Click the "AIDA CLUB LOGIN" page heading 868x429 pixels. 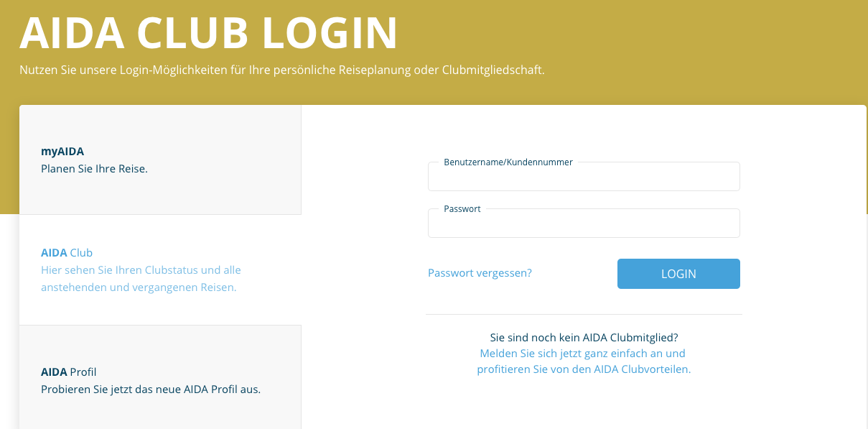coord(208,33)
